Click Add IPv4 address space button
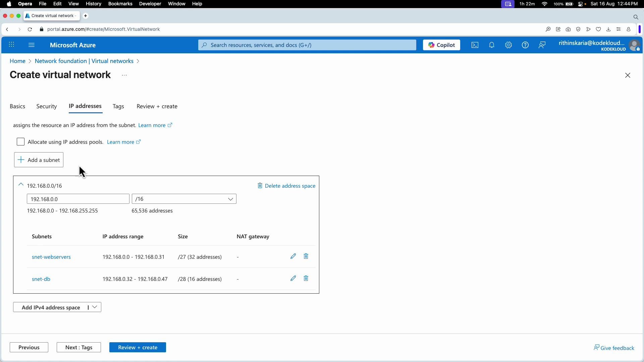The height and width of the screenshot is (362, 644). pyautogui.click(x=51, y=307)
